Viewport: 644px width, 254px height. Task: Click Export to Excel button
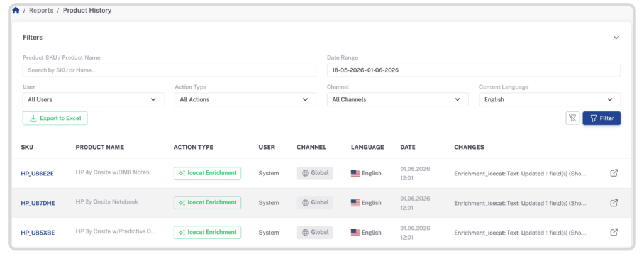[55, 118]
